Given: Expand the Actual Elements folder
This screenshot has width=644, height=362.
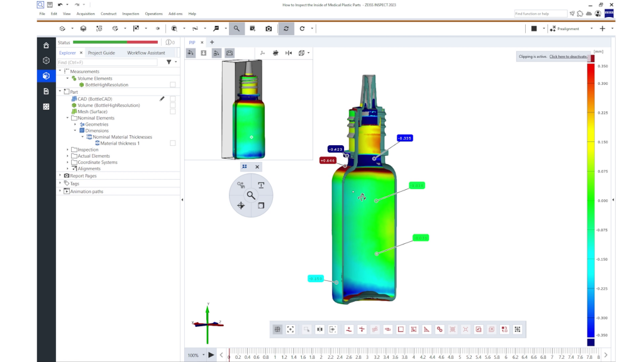Looking at the screenshot, I should pos(68,156).
